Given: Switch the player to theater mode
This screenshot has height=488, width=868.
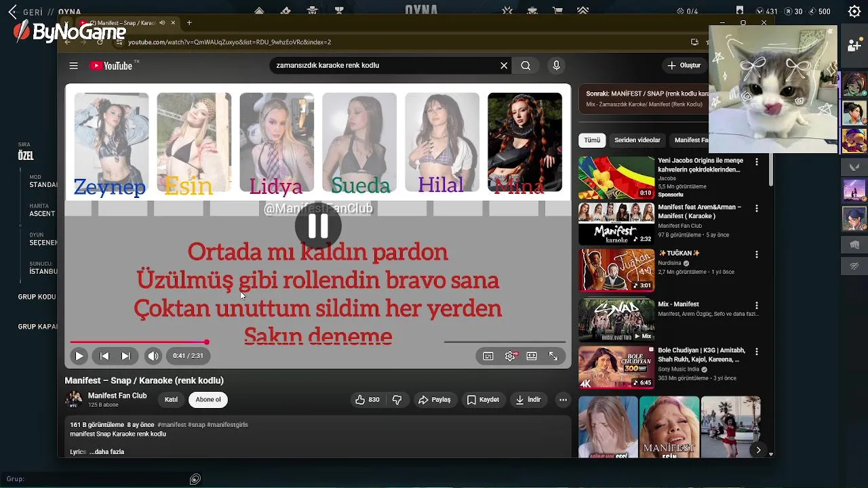Looking at the screenshot, I should (x=532, y=356).
